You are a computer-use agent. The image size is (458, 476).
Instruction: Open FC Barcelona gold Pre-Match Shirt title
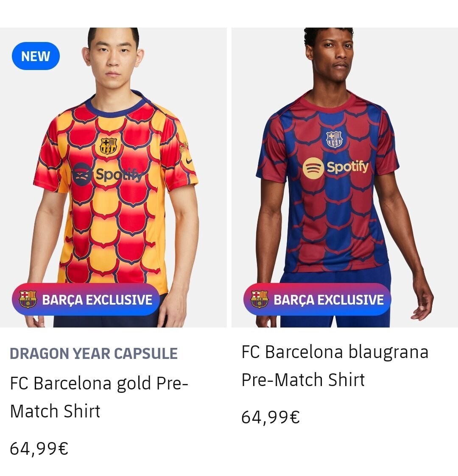click(x=99, y=397)
